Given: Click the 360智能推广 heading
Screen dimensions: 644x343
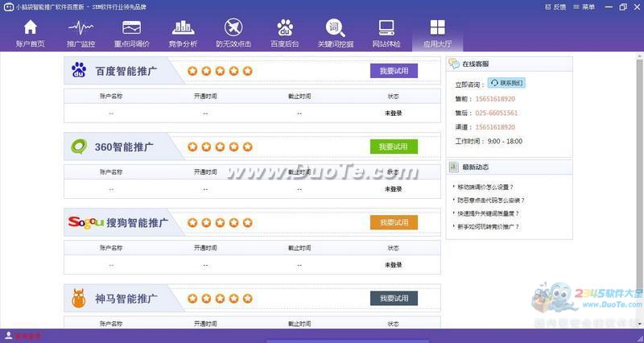Looking at the screenshot, I should 124,147.
